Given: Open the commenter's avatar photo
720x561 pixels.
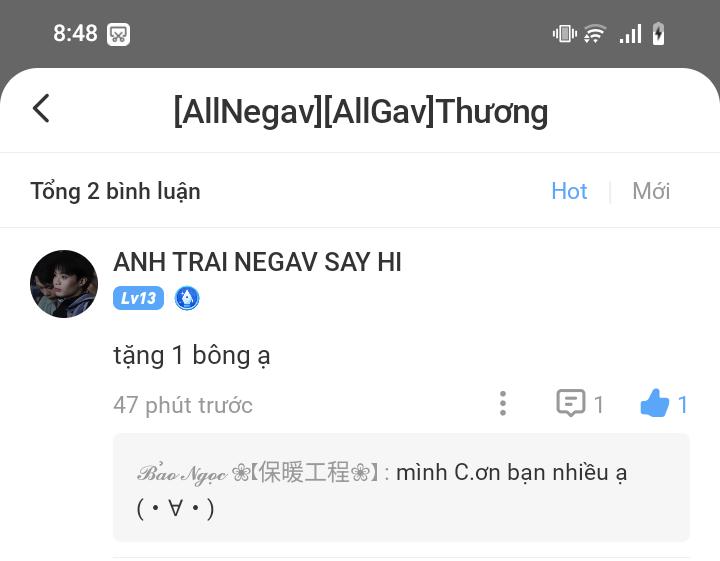Looking at the screenshot, I should pos(64,284).
